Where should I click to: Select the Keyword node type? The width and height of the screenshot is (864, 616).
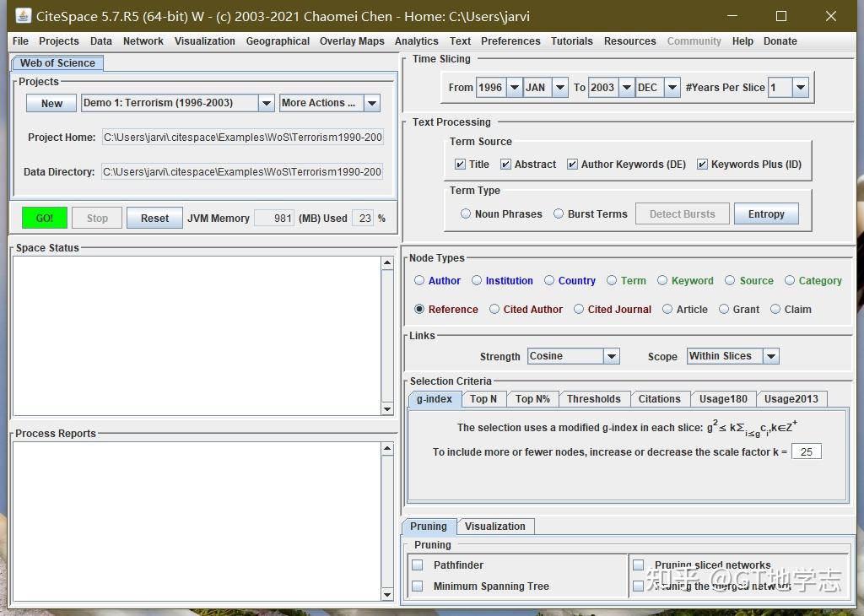click(662, 280)
